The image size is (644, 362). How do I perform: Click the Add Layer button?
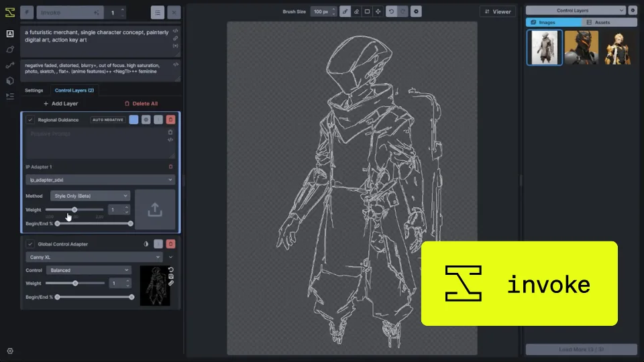pos(61,103)
